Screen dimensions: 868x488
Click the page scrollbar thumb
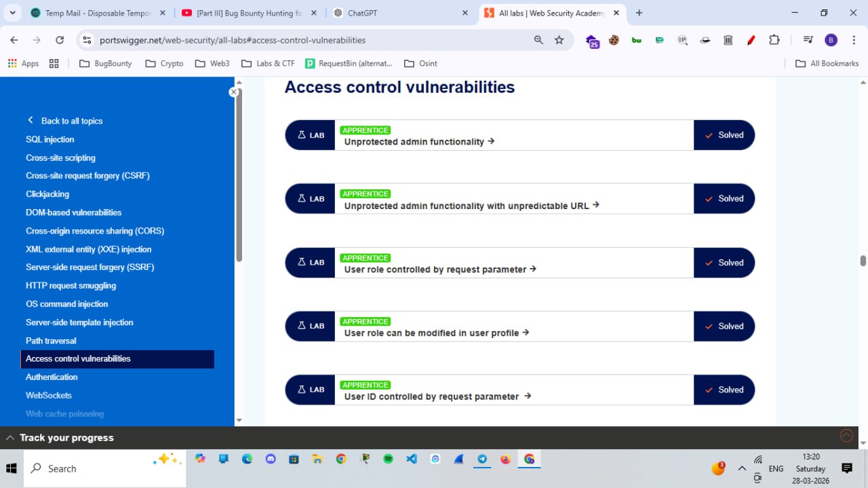(x=863, y=261)
